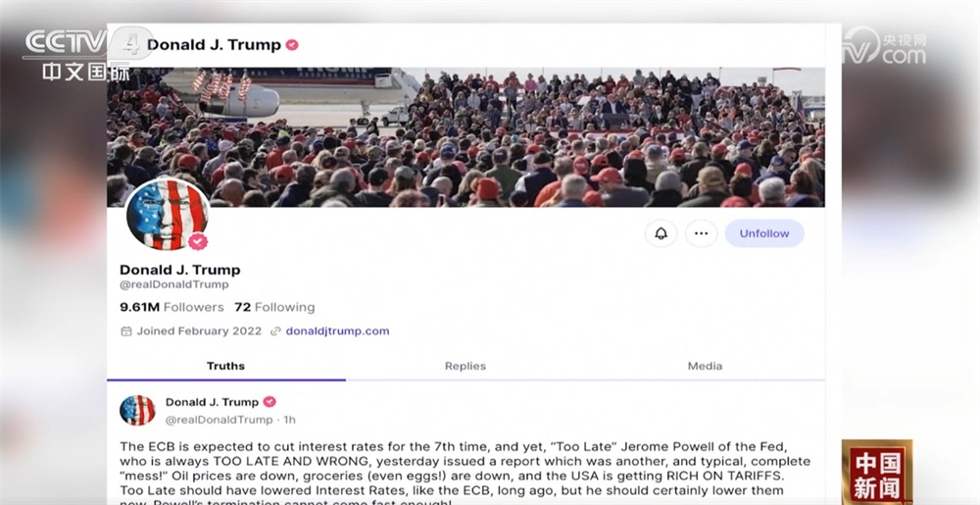
Task: Open the 72 Following list
Action: point(274,307)
